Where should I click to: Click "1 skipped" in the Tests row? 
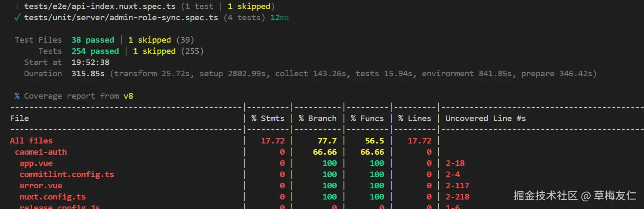pyautogui.click(x=155, y=51)
